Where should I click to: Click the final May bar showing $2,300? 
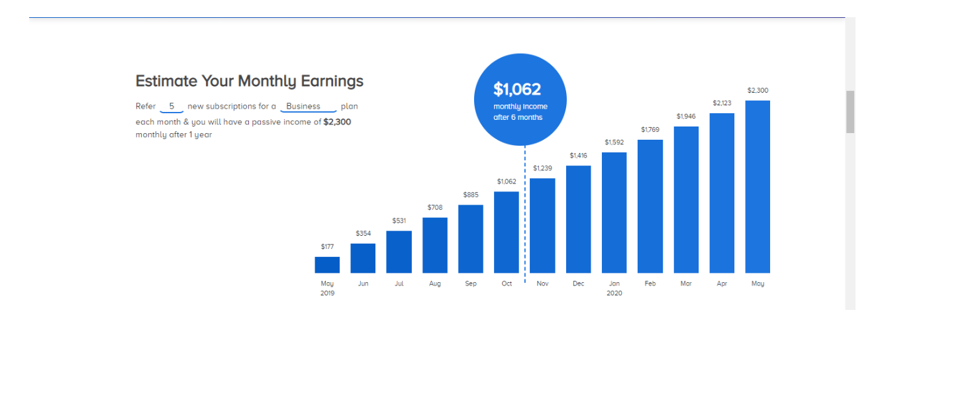[x=758, y=187]
